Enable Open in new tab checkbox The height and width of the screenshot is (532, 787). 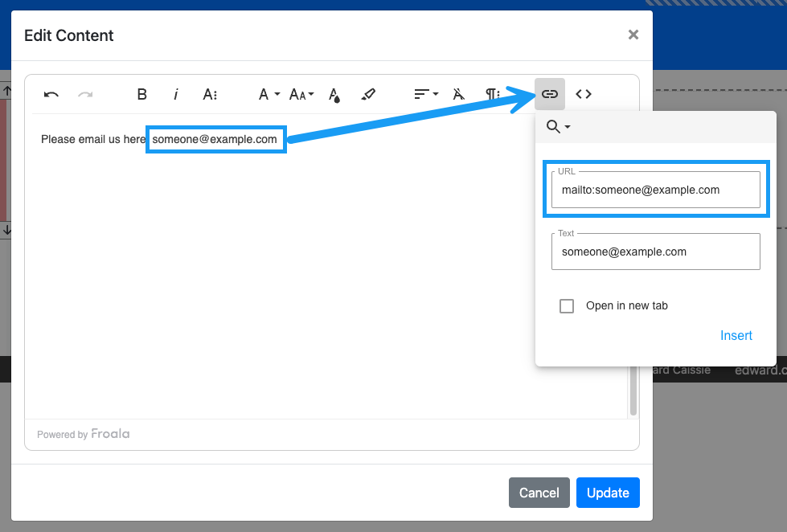pyautogui.click(x=567, y=306)
